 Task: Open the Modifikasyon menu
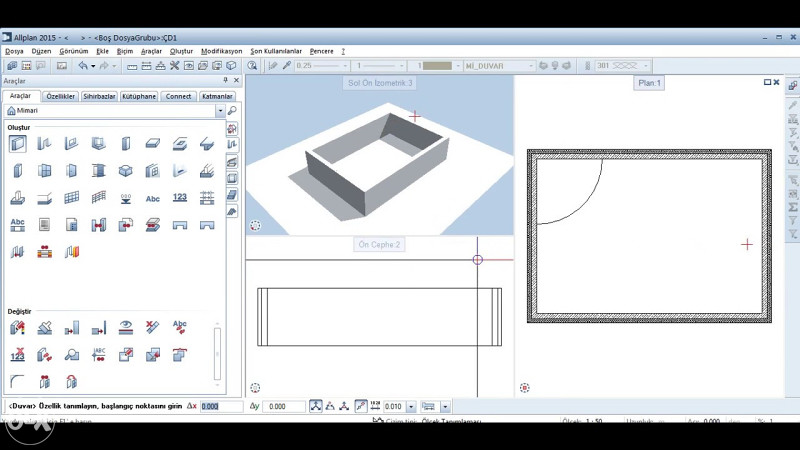[x=221, y=51]
